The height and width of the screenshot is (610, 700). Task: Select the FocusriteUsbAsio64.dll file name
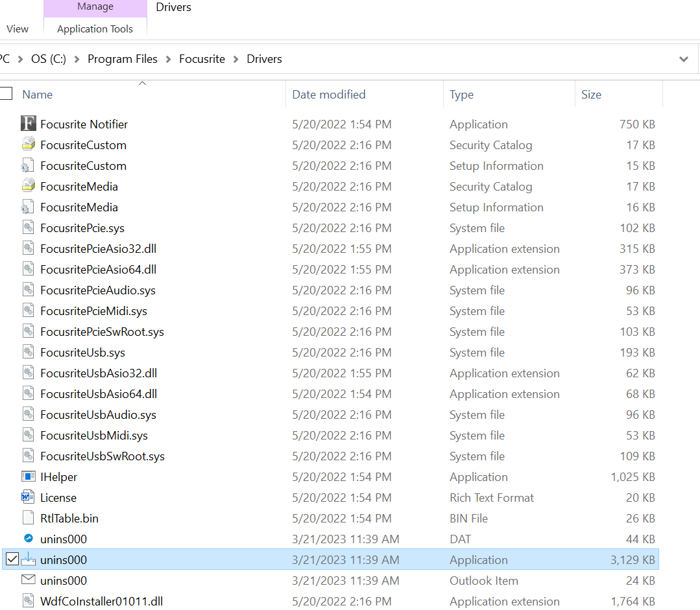[x=99, y=394]
